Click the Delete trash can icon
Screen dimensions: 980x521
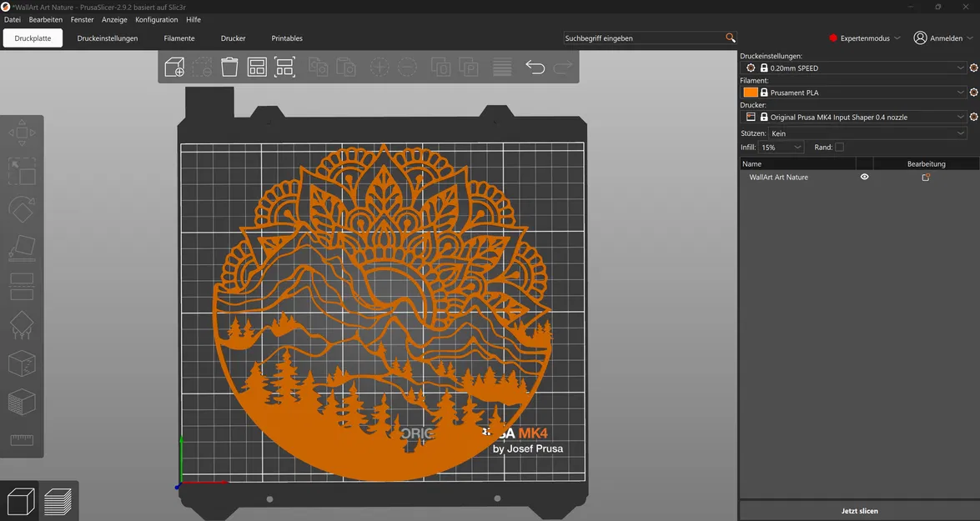click(229, 67)
